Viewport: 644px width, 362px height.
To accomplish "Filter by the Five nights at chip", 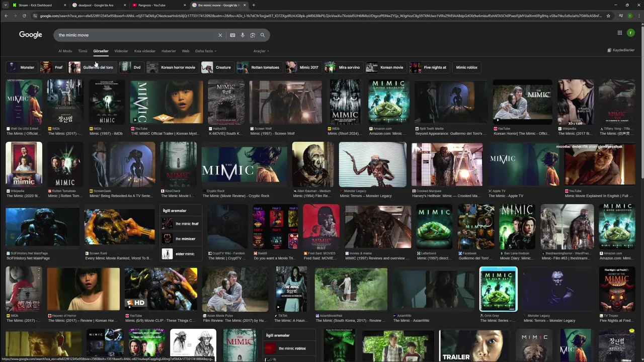I will (x=429, y=67).
